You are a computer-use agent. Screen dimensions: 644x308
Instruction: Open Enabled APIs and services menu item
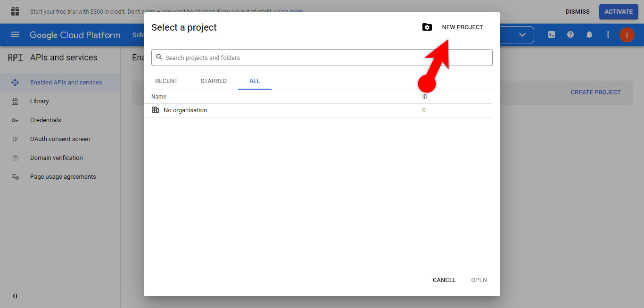click(x=60, y=83)
